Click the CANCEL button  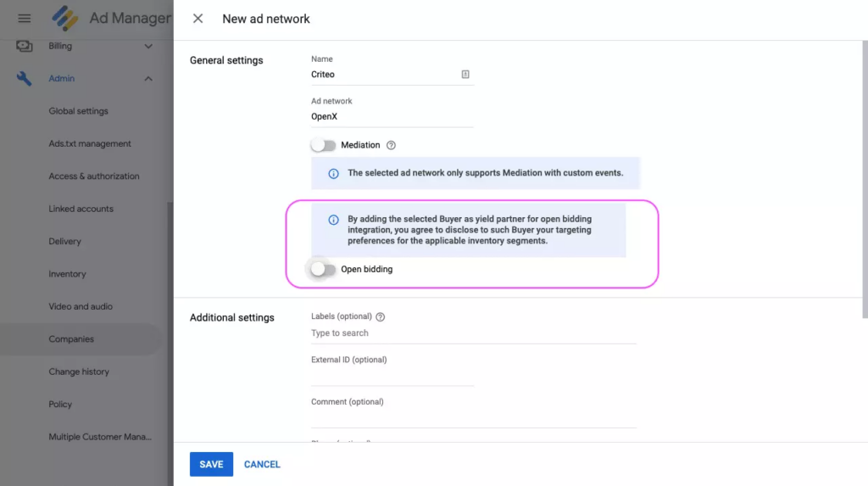262,465
